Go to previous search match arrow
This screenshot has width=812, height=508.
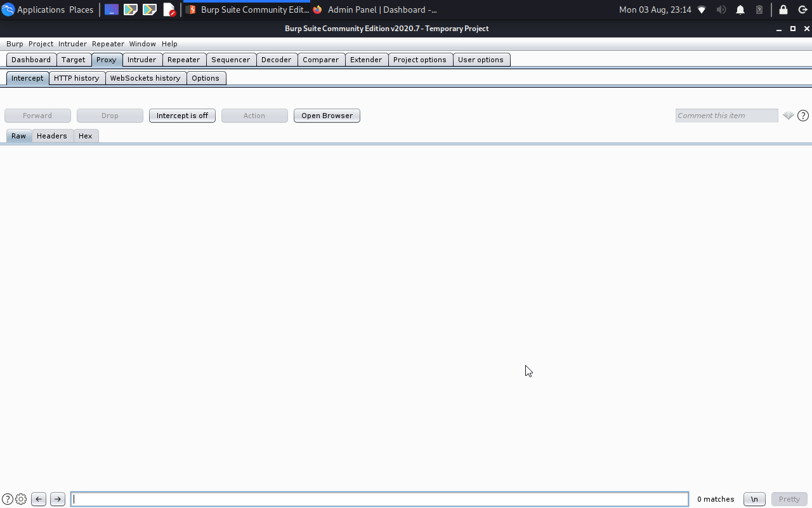point(38,499)
